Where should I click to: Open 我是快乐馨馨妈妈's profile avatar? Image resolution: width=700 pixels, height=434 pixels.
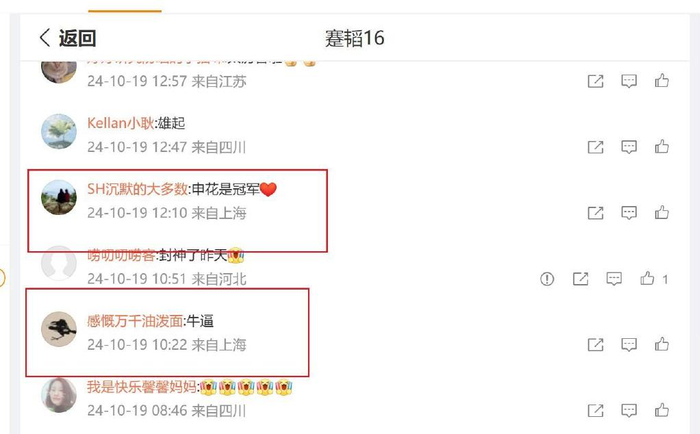coord(59,395)
